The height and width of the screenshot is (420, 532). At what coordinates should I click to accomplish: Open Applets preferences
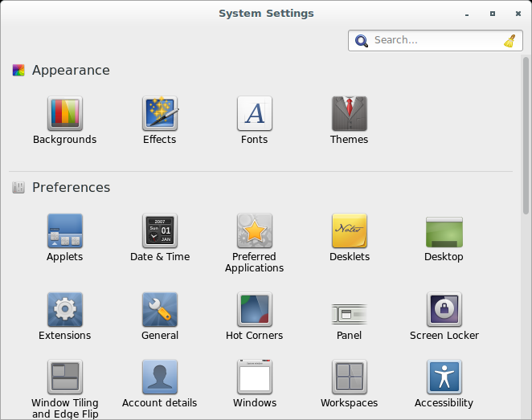tap(64, 231)
